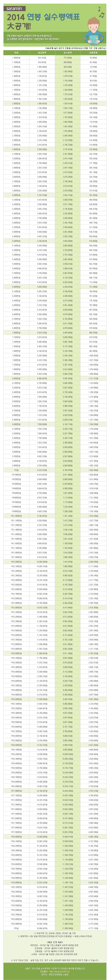Image resolution: width=110 pixels, height=980 pixels.
Task: Click the 2,000만원 salary row label
Action: tap(16, 103)
